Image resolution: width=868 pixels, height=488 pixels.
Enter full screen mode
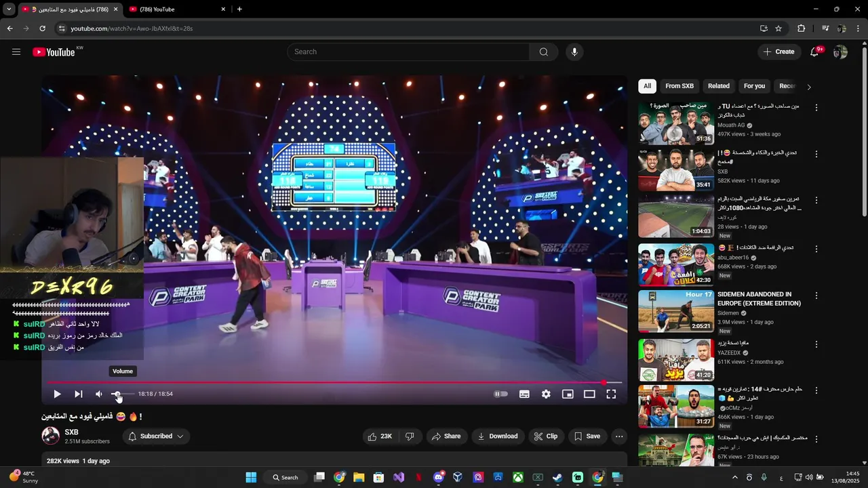(611, 394)
